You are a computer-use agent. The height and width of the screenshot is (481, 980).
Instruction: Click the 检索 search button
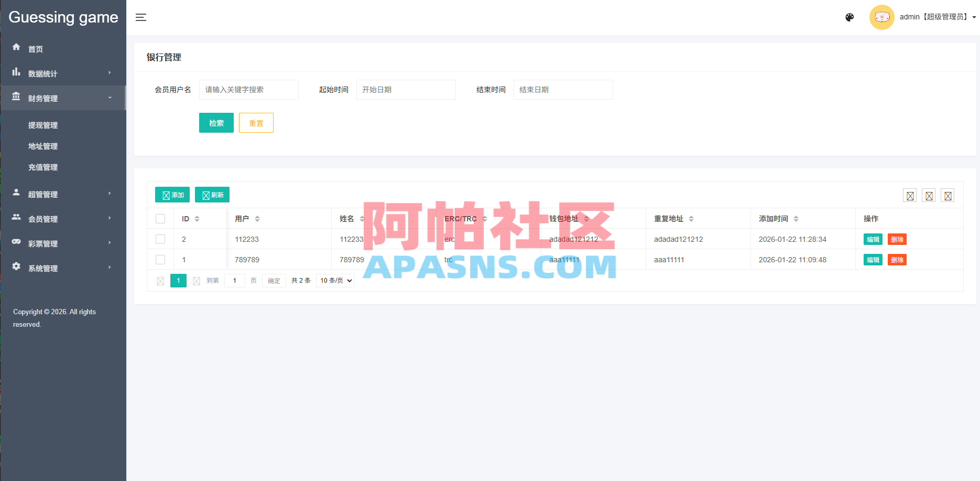coord(216,123)
